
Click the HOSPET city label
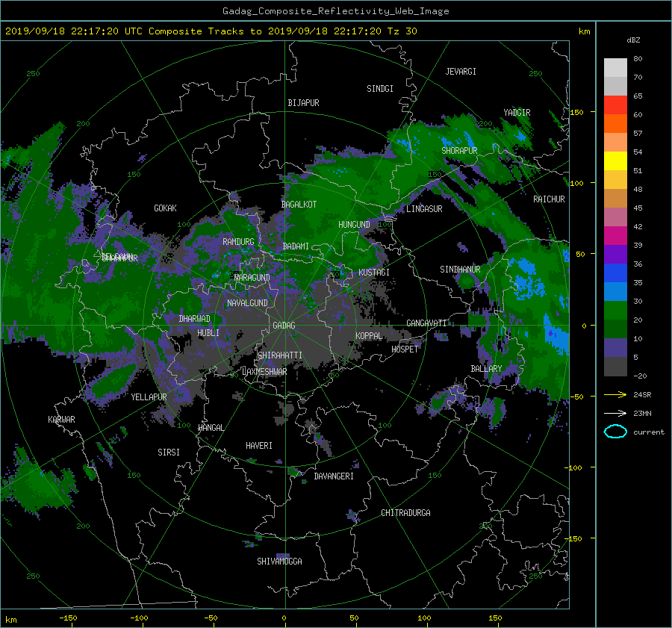click(x=405, y=349)
